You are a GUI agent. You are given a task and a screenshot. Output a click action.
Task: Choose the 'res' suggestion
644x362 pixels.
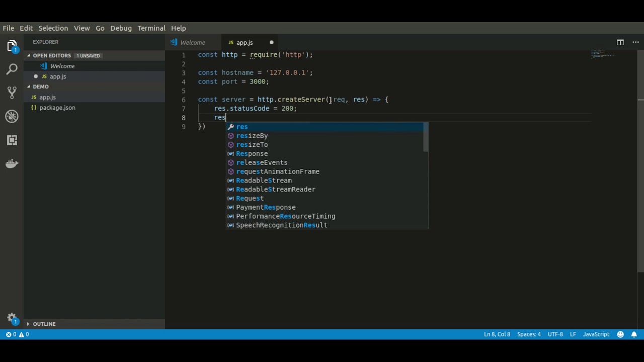click(x=325, y=127)
